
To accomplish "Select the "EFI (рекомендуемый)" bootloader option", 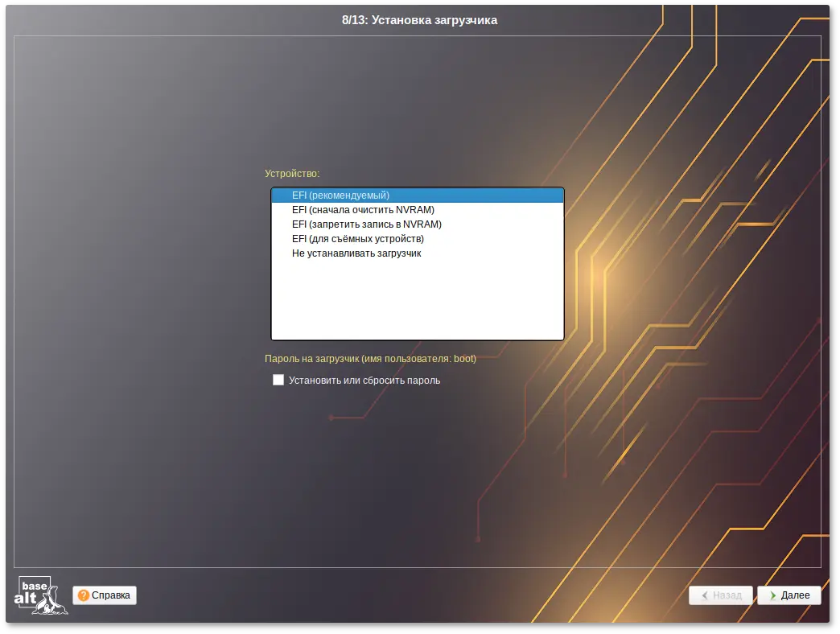I will click(x=340, y=195).
